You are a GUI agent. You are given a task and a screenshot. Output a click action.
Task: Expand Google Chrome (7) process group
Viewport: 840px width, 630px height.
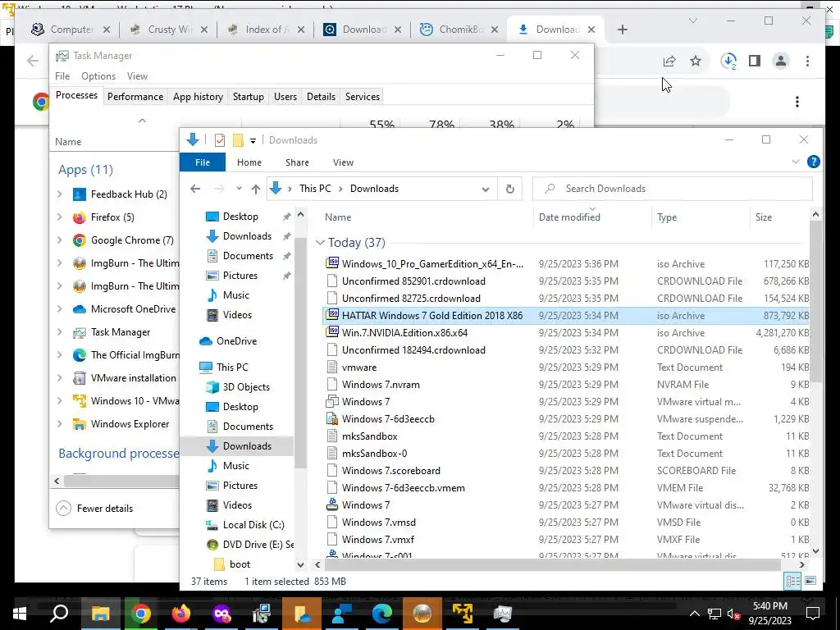[x=59, y=240]
